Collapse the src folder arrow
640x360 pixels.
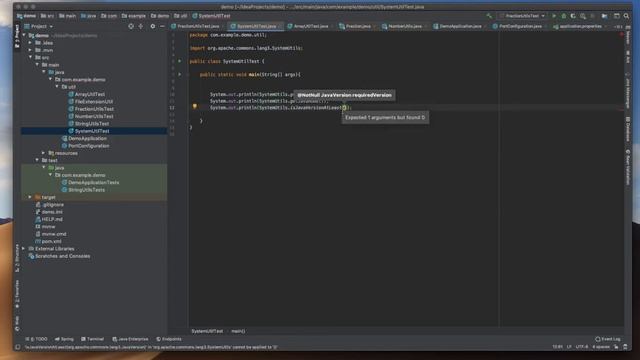coord(30,58)
